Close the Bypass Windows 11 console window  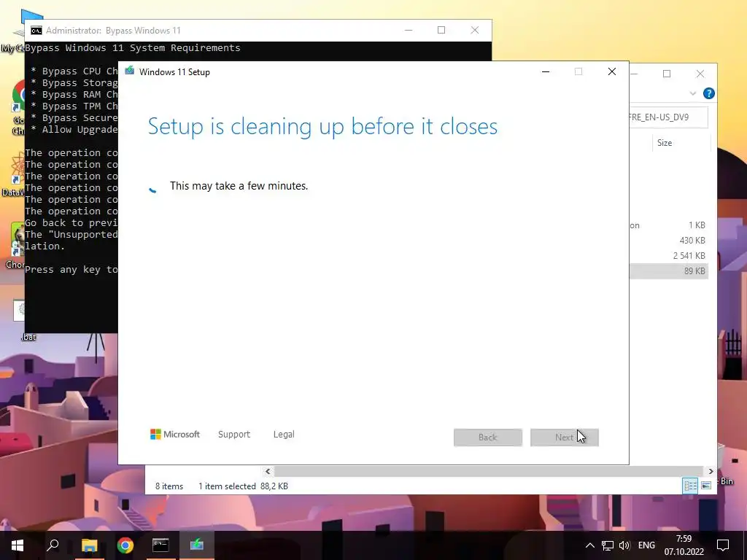[475, 30]
